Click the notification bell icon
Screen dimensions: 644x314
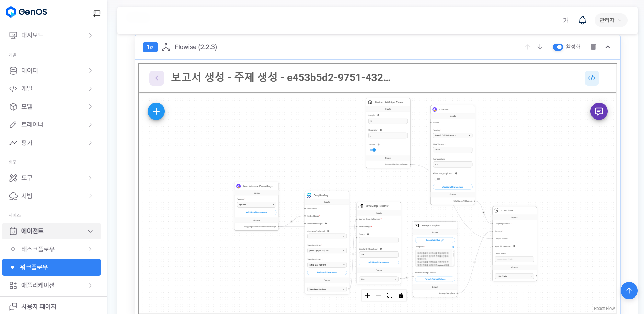coord(582,20)
